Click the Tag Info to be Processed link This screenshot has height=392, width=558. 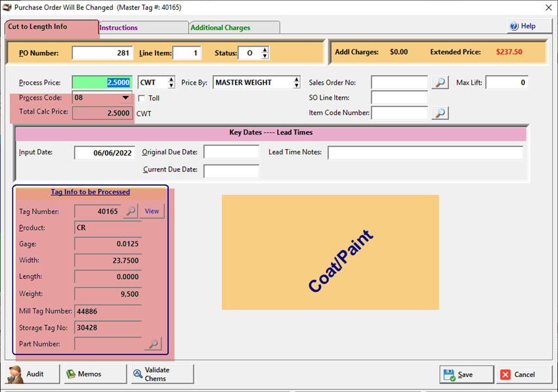coord(91,192)
